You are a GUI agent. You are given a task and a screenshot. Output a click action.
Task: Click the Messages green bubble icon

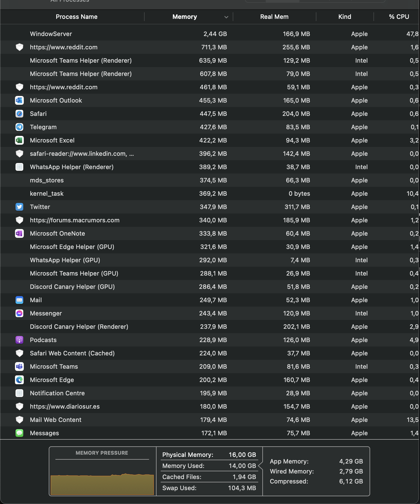(19, 433)
